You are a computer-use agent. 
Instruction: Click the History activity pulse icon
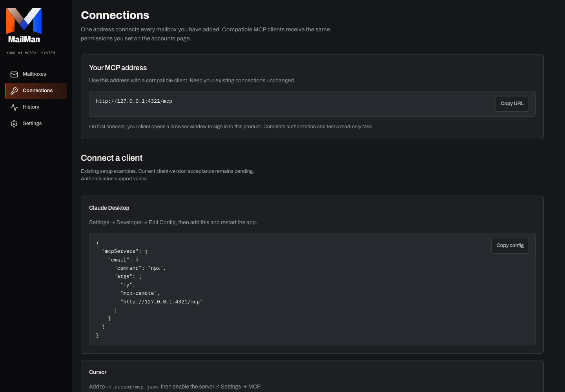14,107
